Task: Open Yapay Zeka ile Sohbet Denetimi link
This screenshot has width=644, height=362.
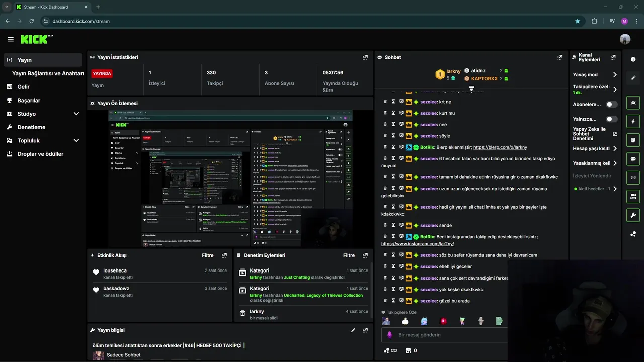Action: point(595,134)
